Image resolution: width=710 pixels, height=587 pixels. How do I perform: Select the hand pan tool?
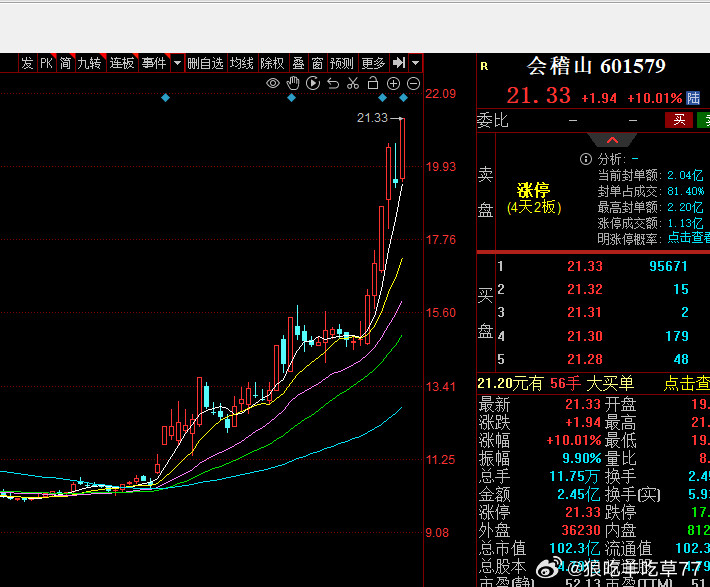pyautogui.click(x=293, y=83)
